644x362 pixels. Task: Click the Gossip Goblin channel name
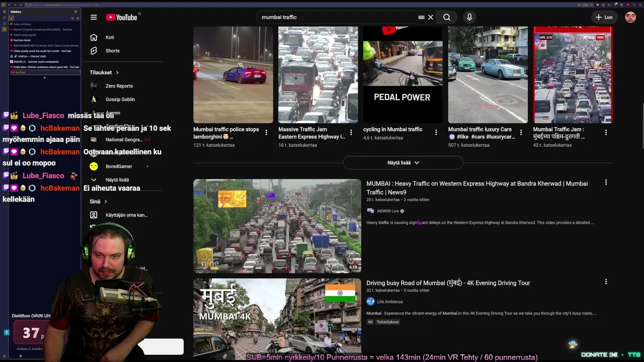tap(120, 100)
